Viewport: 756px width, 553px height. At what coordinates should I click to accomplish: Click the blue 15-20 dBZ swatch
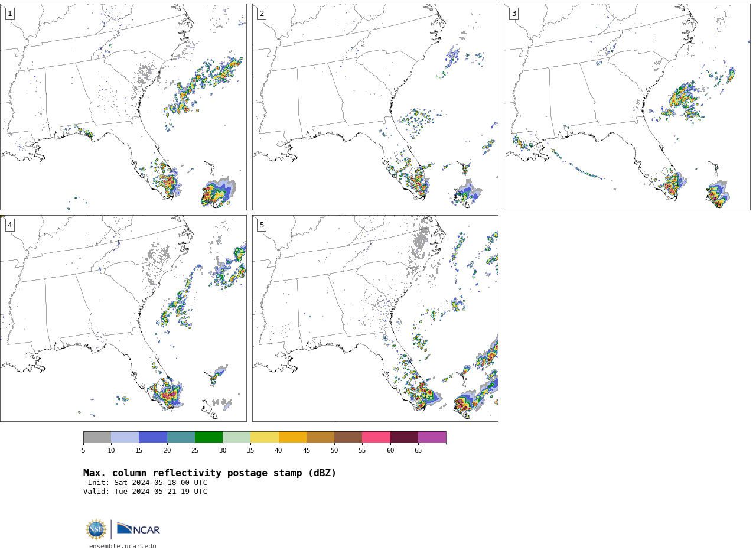point(153,437)
